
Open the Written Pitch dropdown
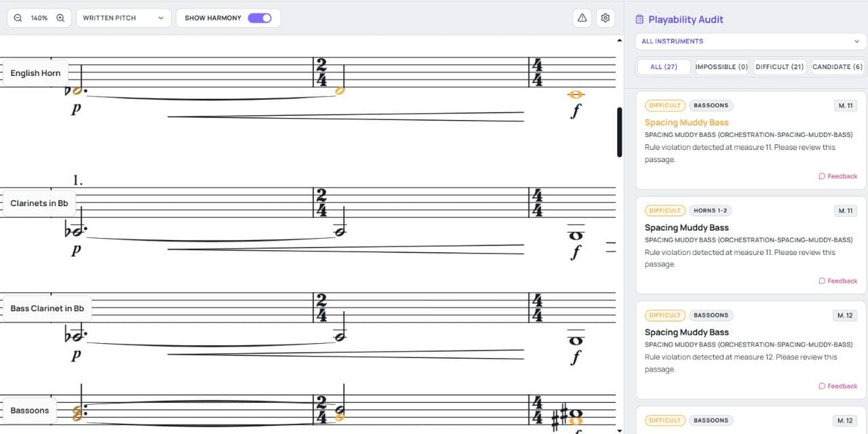pos(123,18)
